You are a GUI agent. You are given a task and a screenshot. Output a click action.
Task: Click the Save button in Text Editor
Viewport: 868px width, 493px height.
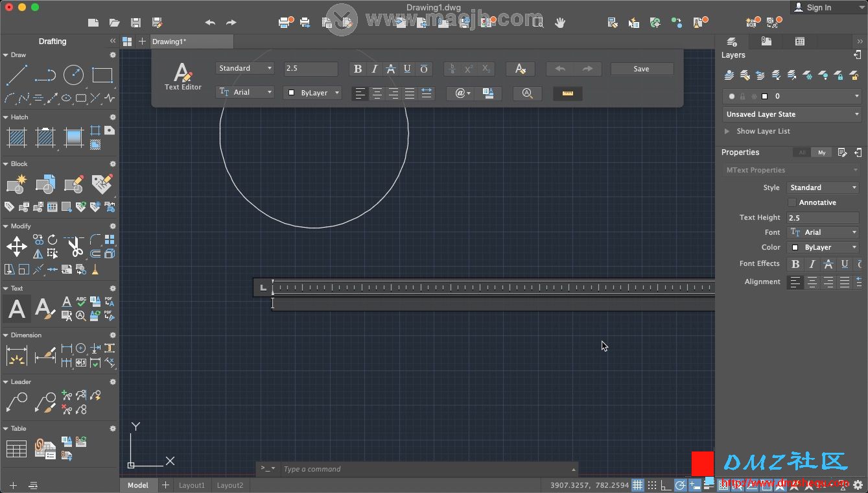[642, 69]
